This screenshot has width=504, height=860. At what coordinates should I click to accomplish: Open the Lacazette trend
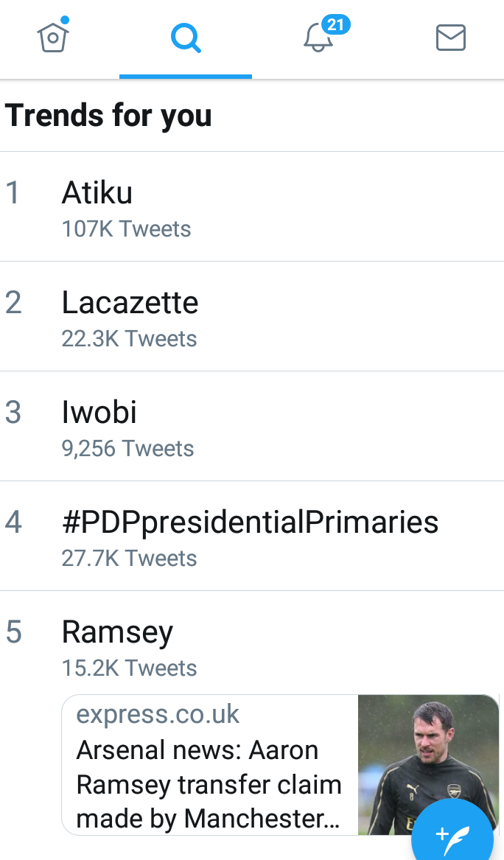[x=130, y=303]
